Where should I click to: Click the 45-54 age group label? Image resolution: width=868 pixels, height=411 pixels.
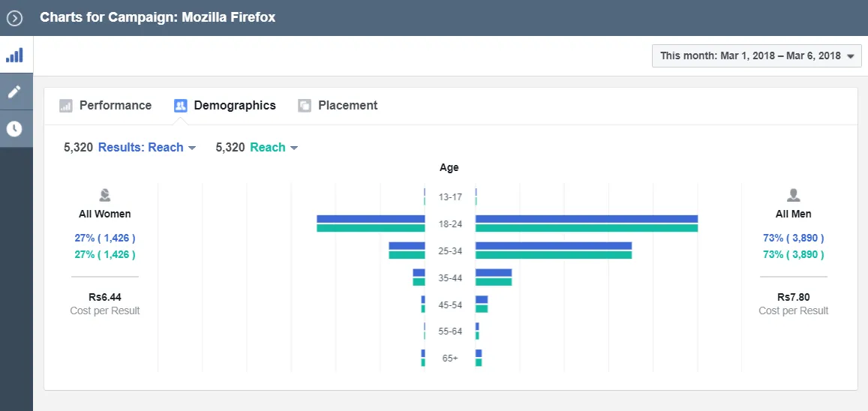[x=449, y=304]
